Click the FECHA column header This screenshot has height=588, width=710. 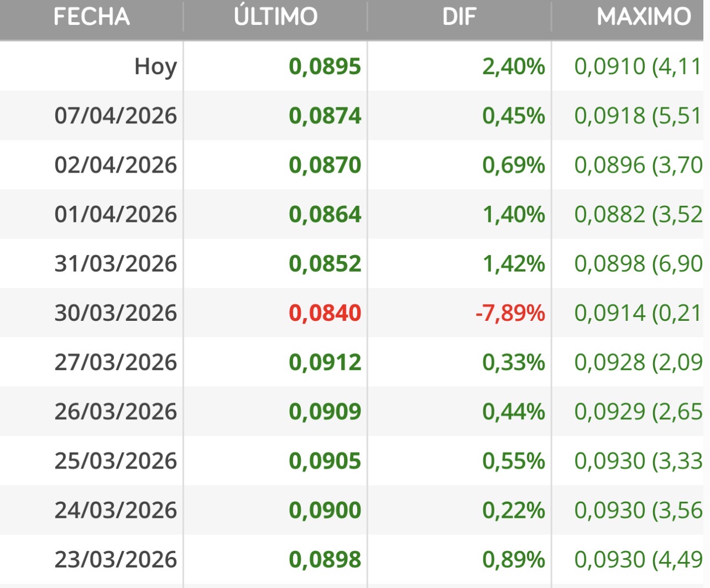pyautogui.click(x=91, y=17)
